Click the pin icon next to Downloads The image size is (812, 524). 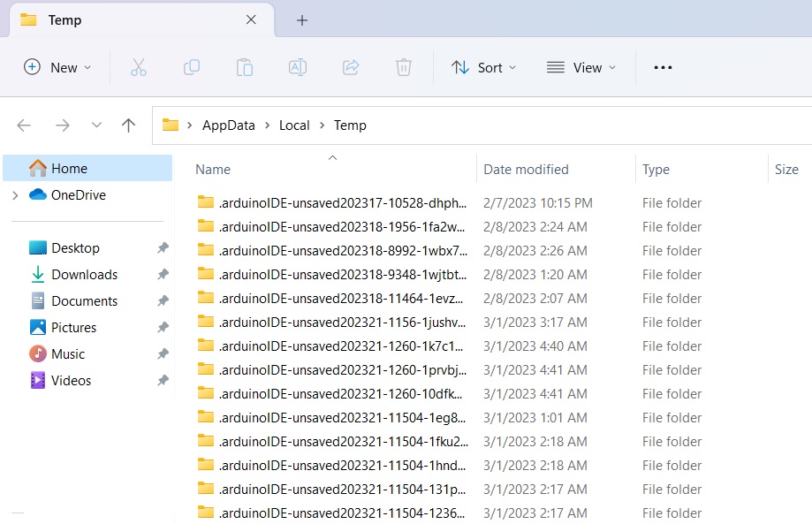(162, 274)
